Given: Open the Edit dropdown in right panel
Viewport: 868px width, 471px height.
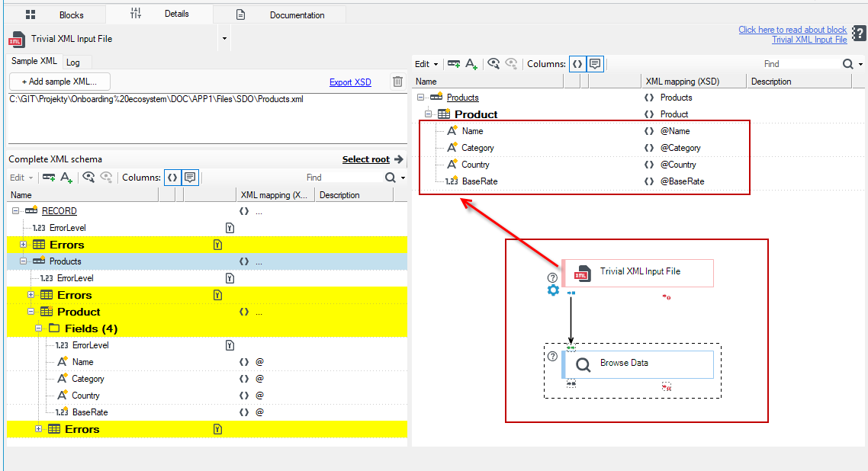Looking at the screenshot, I should click(426, 64).
